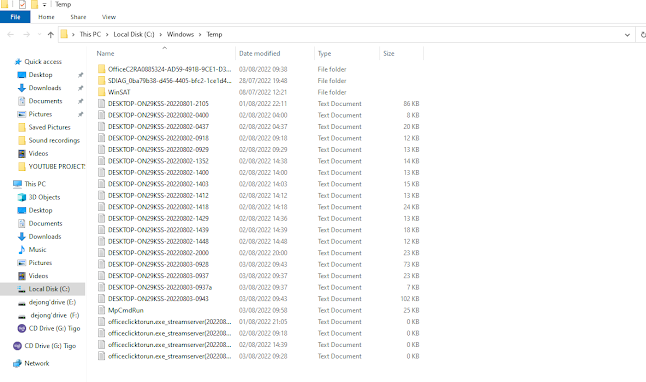646x382 pixels.
Task: Open Sound recordings folder in sidebar
Action: click(x=54, y=141)
